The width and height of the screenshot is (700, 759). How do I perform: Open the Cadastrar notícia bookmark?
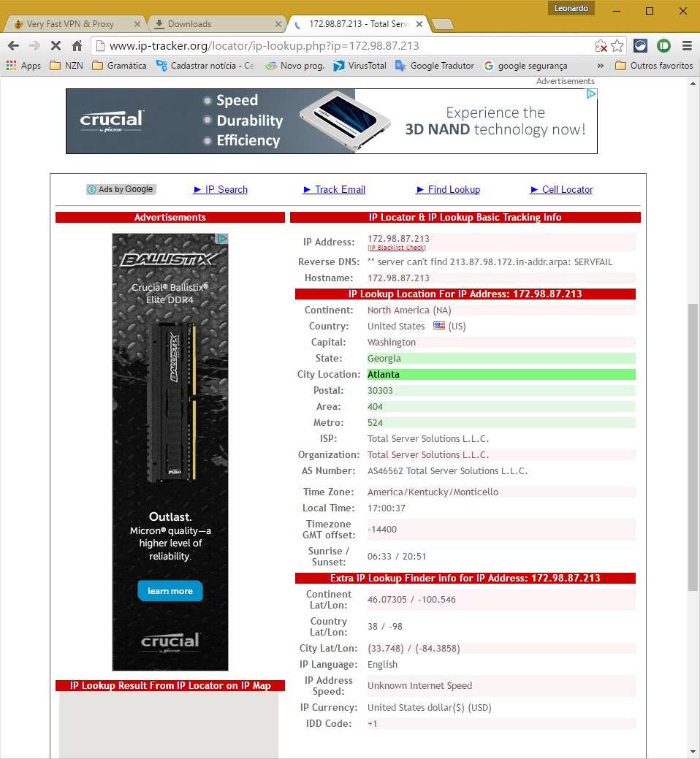(205, 65)
